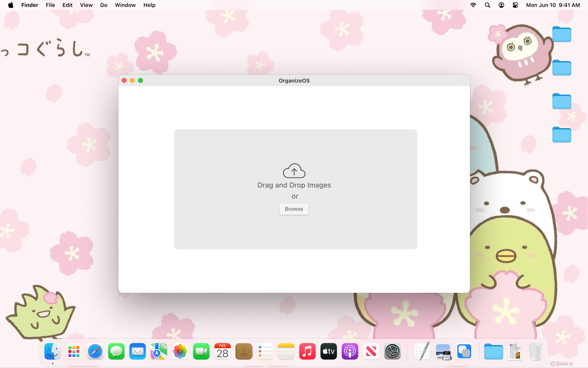Launch Music from the Dock

(307, 352)
